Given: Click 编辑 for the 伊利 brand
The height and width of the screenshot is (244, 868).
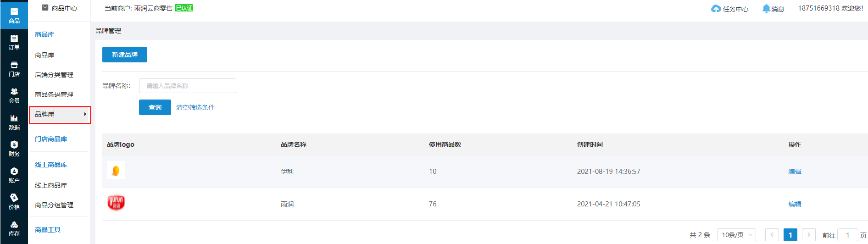Looking at the screenshot, I should tap(795, 172).
